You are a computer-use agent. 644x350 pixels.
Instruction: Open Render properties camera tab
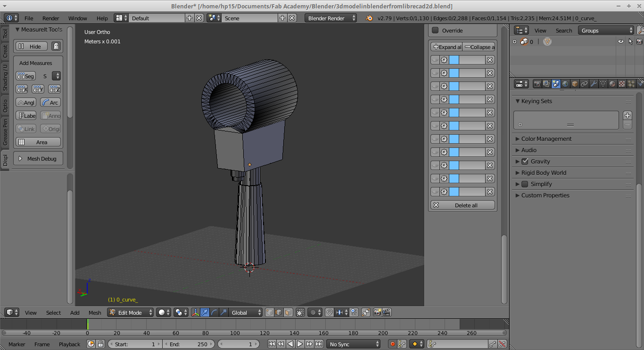(x=537, y=84)
